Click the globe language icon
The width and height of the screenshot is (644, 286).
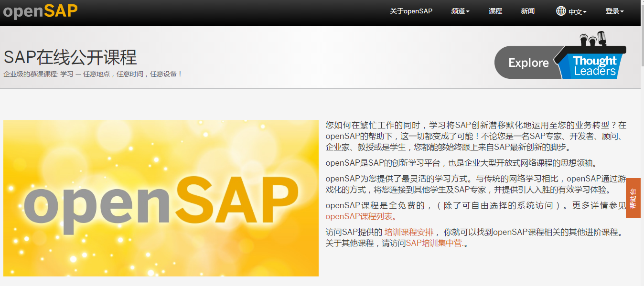561,11
